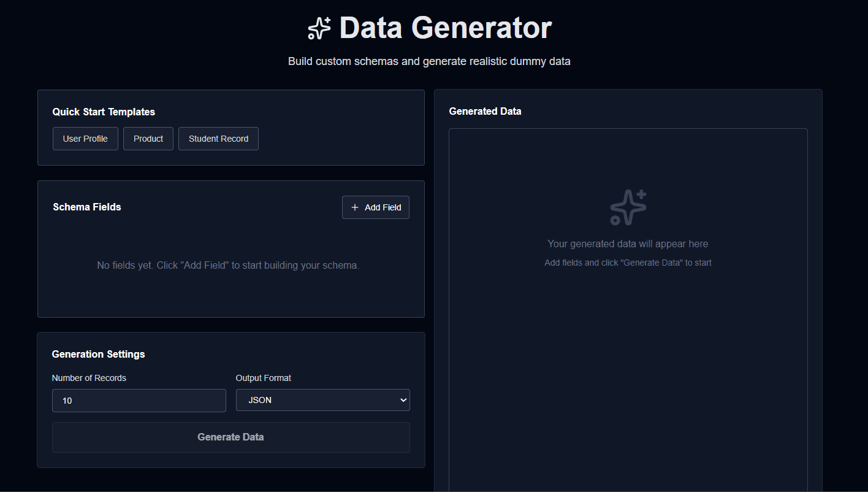Screen dimensions: 868x492
Task: Click the 'Build custom schemas' subtitle text
Action: 429,61
